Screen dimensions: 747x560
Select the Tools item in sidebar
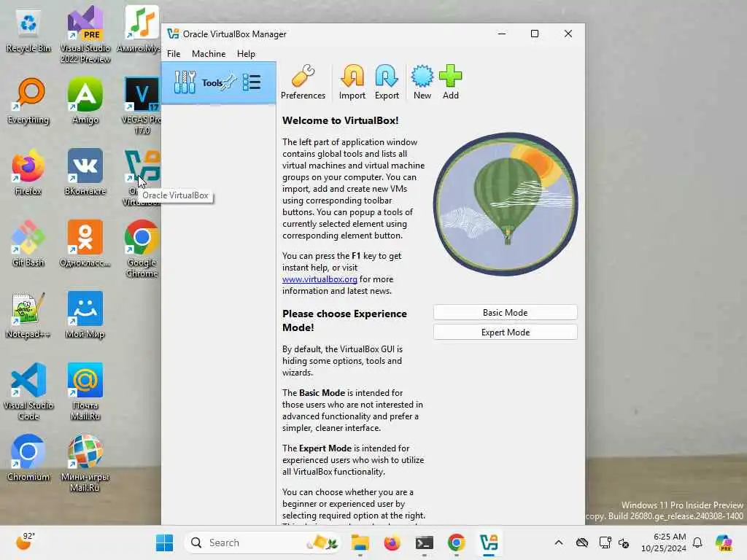pyautogui.click(x=219, y=83)
